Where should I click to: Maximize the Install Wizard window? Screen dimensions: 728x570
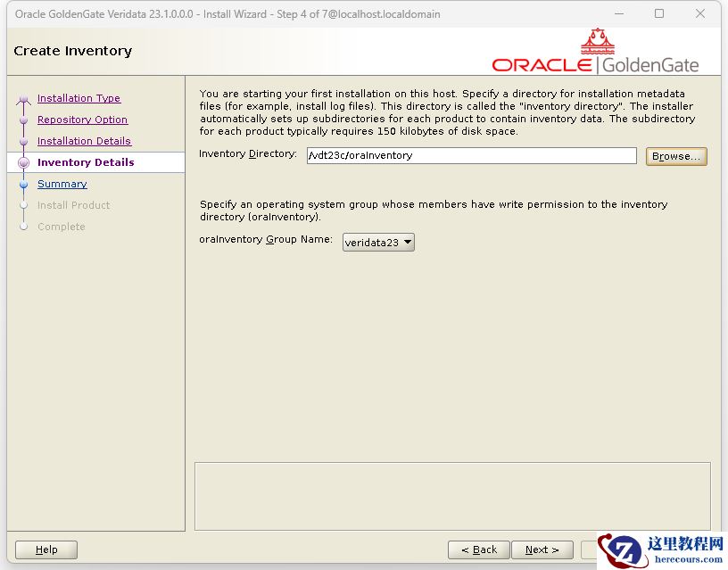tap(659, 13)
